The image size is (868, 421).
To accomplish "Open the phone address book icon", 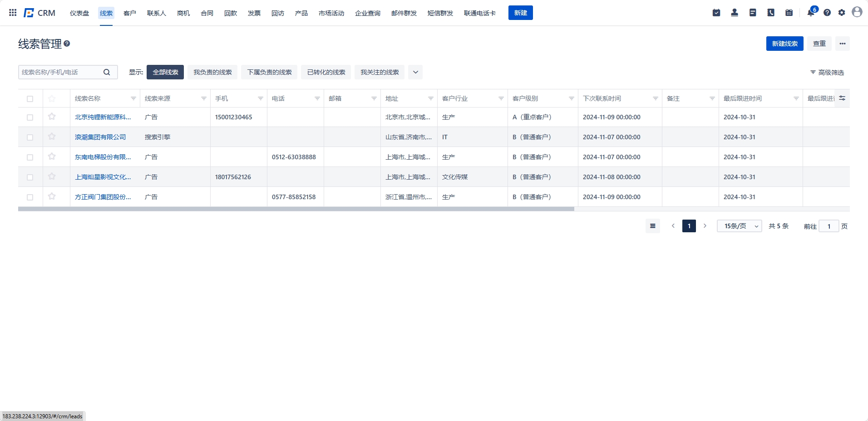I will [x=771, y=13].
